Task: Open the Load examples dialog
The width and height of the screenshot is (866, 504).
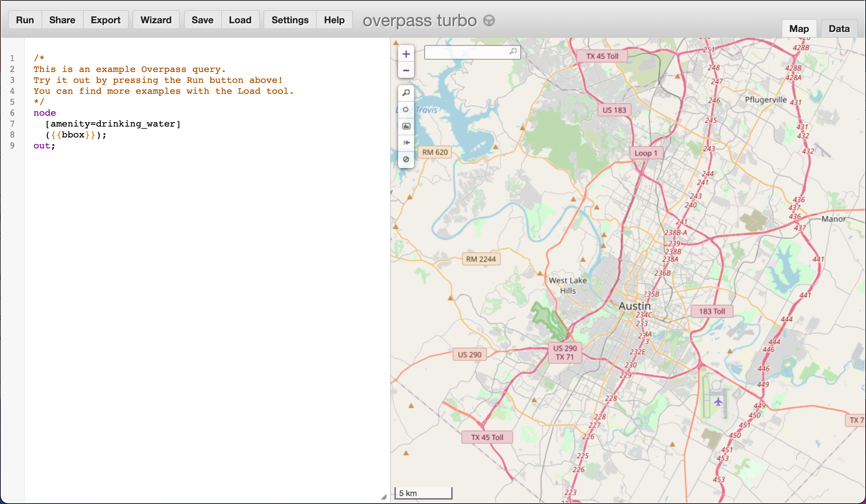Action: 240,20
